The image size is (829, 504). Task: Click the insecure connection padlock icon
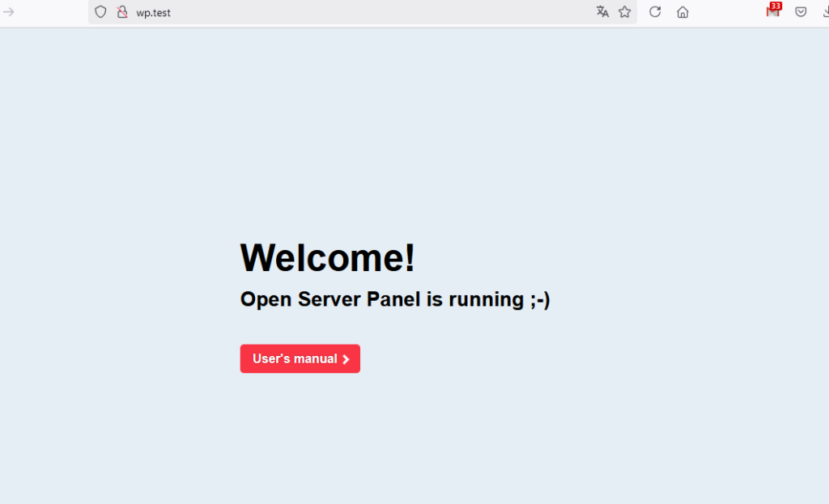tap(122, 12)
